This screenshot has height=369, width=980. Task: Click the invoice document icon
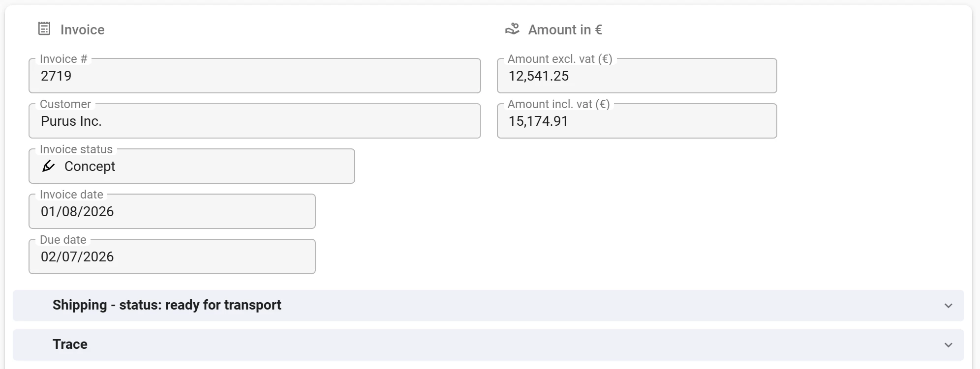(44, 29)
